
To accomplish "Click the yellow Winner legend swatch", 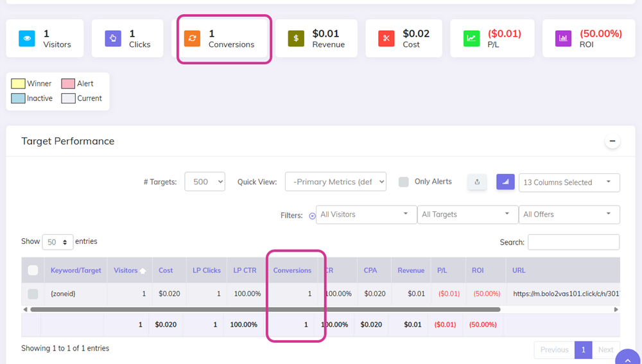I will [x=18, y=83].
